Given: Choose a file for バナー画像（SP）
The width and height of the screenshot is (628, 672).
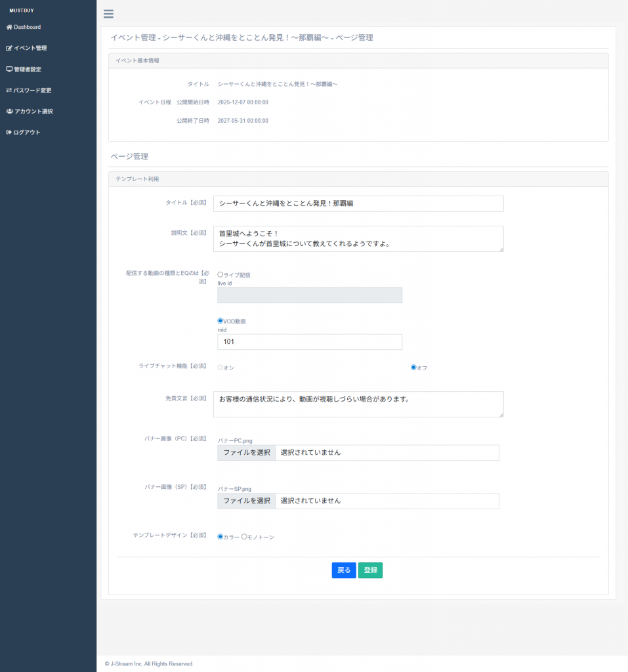Looking at the screenshot, I should click(x=246, y=500).
